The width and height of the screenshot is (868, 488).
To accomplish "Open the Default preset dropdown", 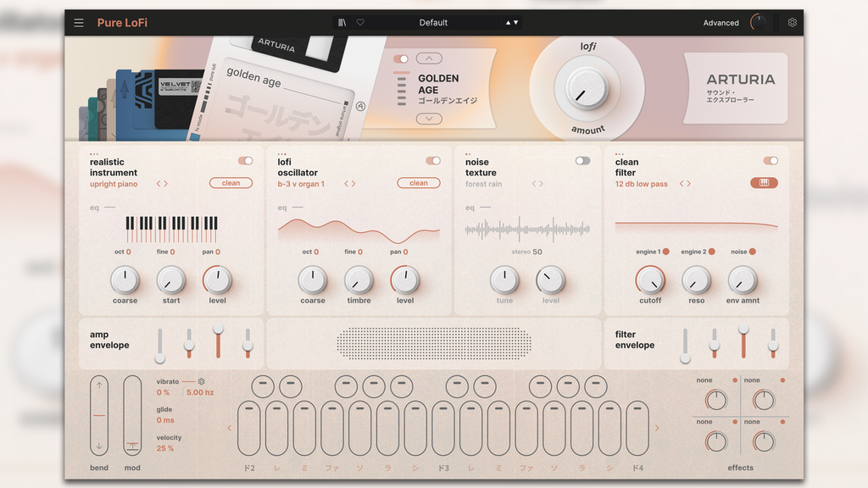I will point(433,23).
